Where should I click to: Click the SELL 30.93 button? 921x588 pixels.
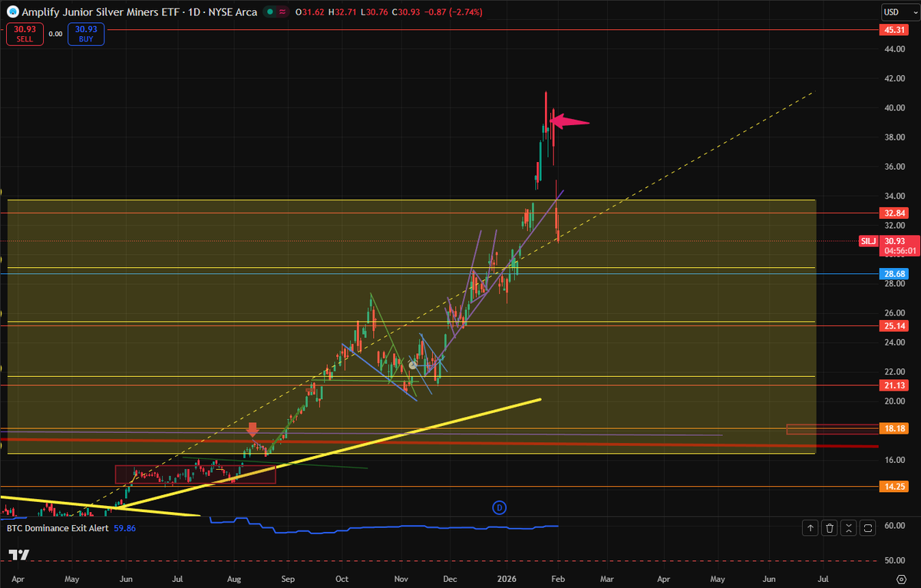pos(25,34)
